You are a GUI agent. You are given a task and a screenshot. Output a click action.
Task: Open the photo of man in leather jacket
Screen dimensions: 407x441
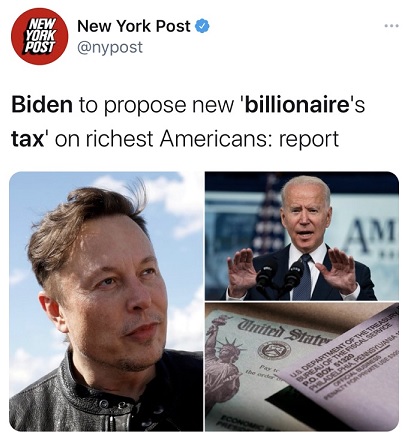click(x=106, y=301)
